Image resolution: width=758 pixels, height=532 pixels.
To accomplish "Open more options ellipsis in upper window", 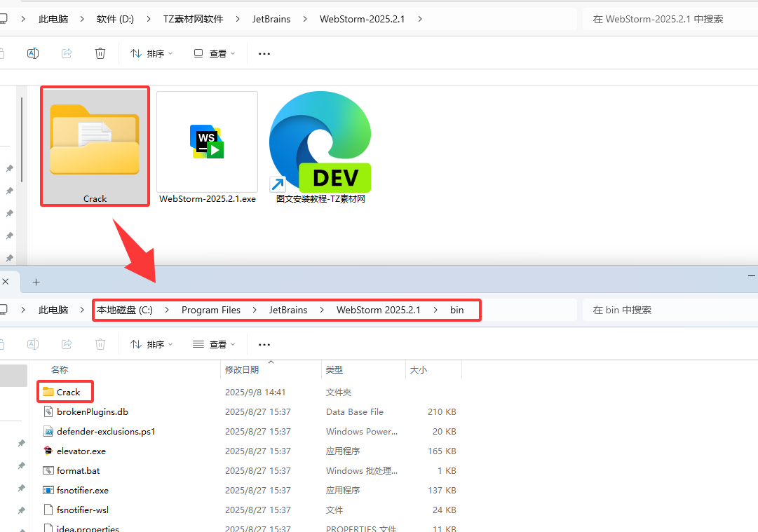I will pyautogui.click(x=264, y=54).
